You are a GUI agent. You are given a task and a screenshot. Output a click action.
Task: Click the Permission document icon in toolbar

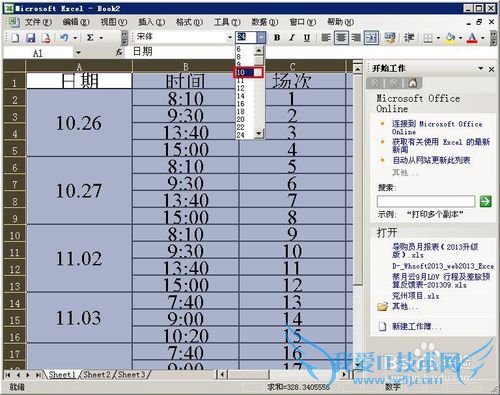click(46, 37)
